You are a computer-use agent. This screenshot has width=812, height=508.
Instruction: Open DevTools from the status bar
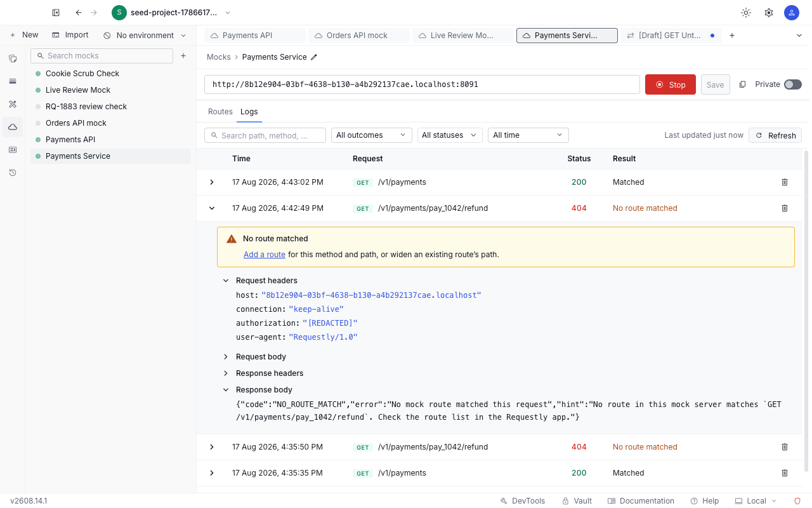(523, 501)
